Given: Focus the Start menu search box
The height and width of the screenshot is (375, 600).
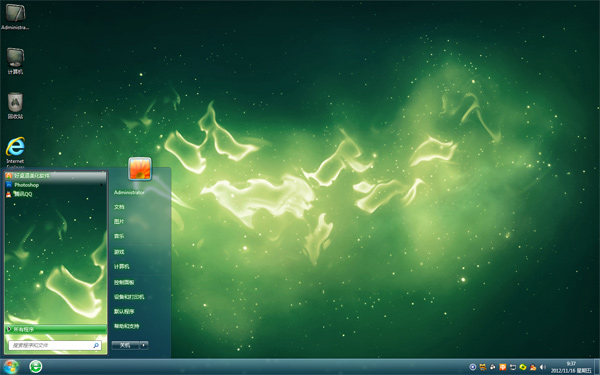Looking at the screenshot, I should pyautogui.click(x=55, y=346).
